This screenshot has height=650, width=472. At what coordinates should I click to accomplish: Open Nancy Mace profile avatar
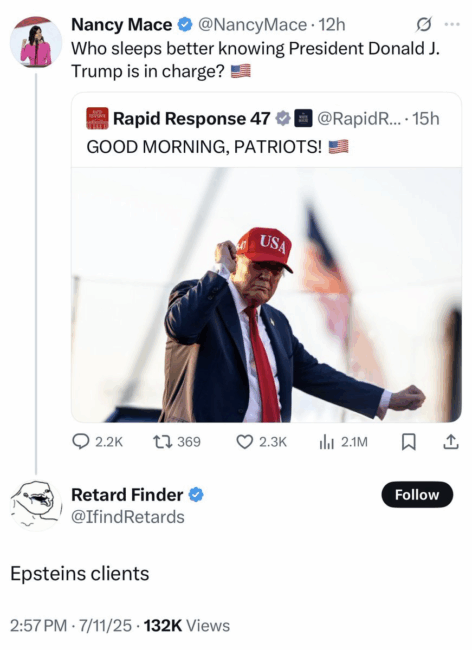coord(36,41)
